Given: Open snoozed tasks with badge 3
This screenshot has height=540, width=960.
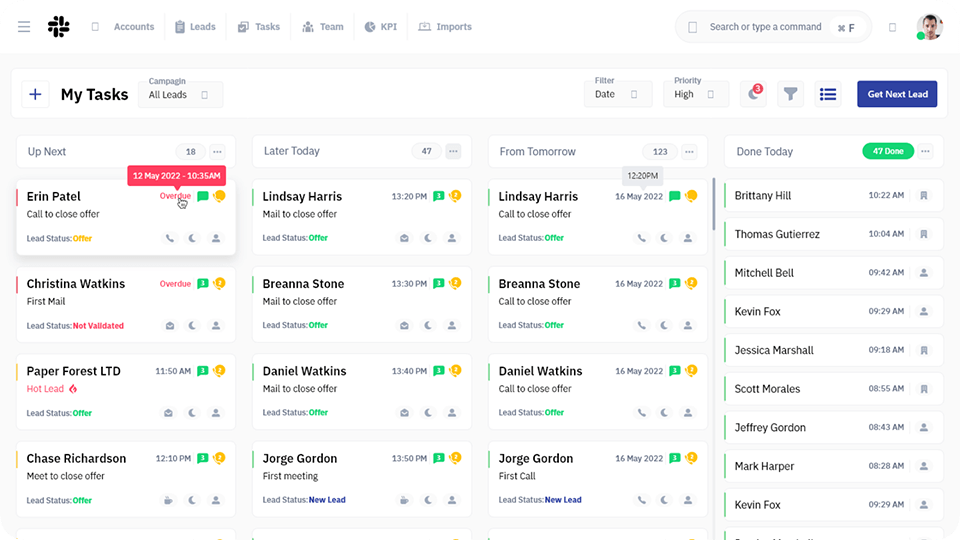Looking at the screenshot, I should pos(753,94).
